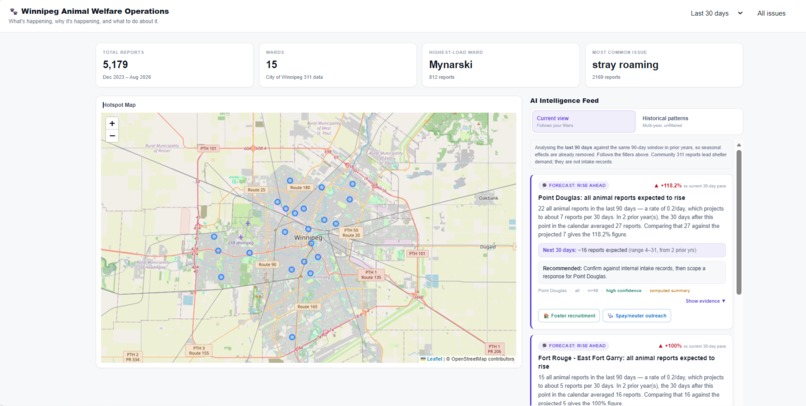Click the southernmost hotspot marker below Route 165
The image size is (806, 406).
tap(292, 337)
